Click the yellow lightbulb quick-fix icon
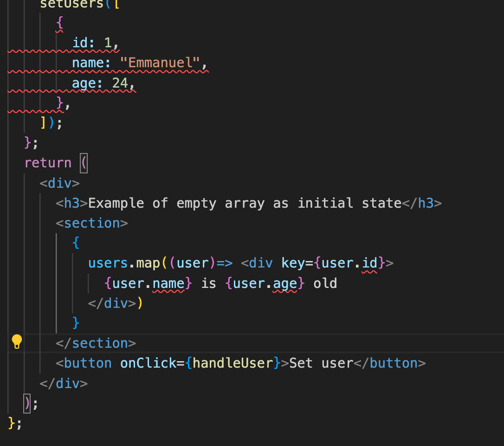The width and height of the screenshot is (504, 446). [x=17, y=342]
